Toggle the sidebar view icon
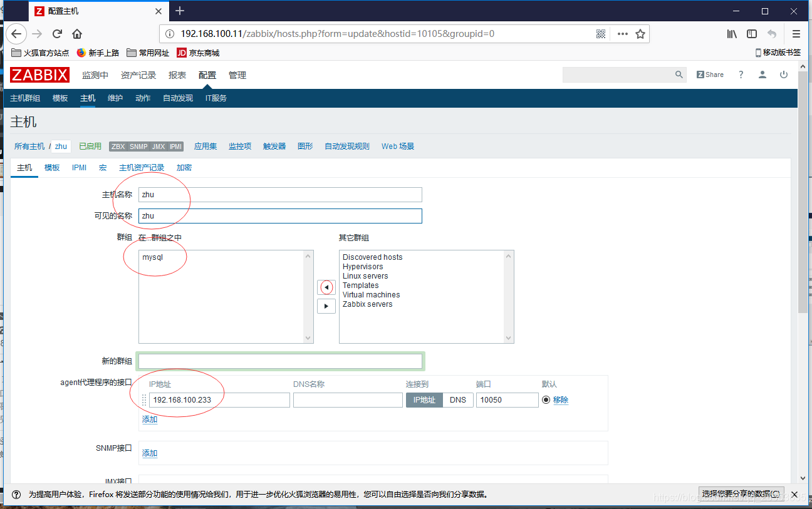The image size is (812, 509). [x=752, y=34]
